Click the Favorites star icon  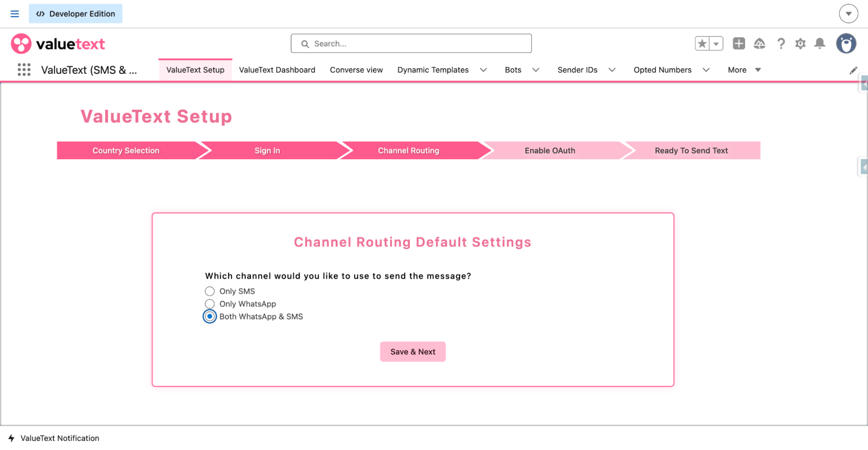[702, 43]
